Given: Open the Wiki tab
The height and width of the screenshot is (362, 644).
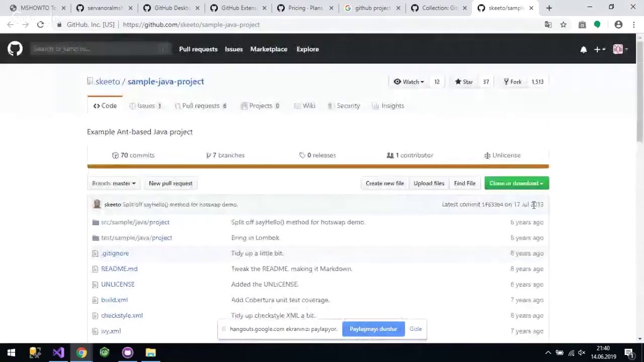Looking at the screenshot, I should pos(304,106).
